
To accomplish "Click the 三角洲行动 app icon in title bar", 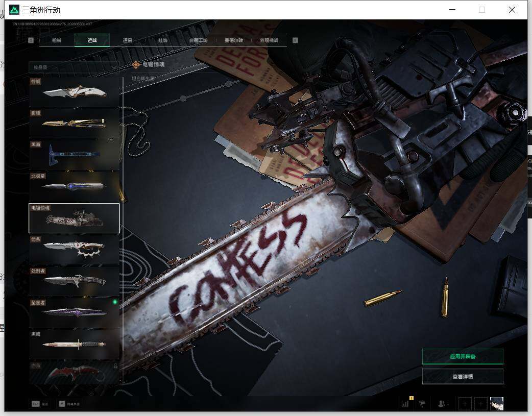I will (14, 10).
